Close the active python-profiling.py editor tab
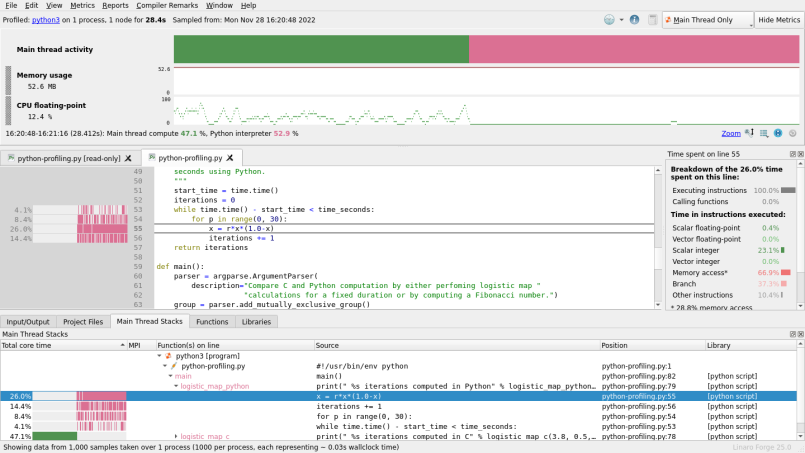The height and width of the screenshot is (453, 805). 229,158
